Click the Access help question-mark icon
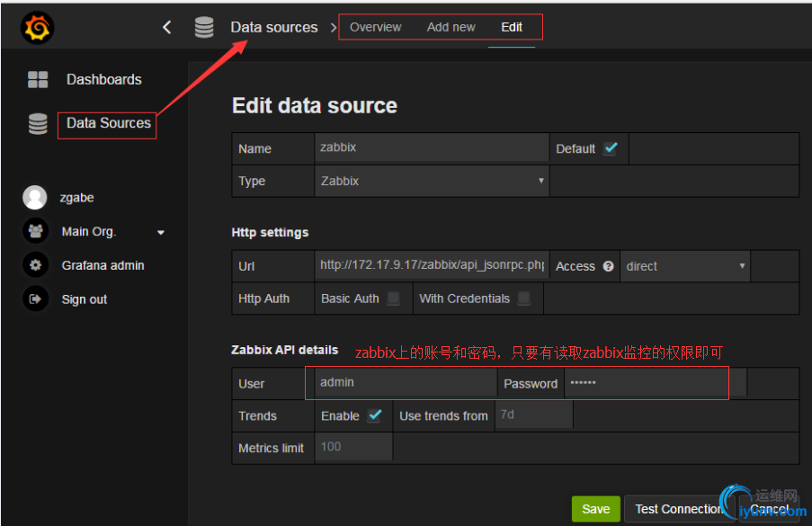This screenshot has height=526, width=812. [609, 266]
